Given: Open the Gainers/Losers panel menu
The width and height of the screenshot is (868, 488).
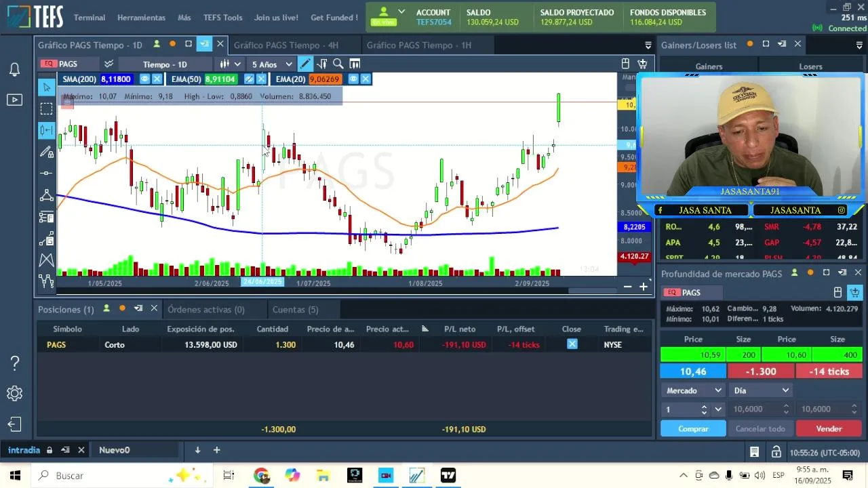Looking at the screenshot, I should pyautogui.click(x=859, y=45).
